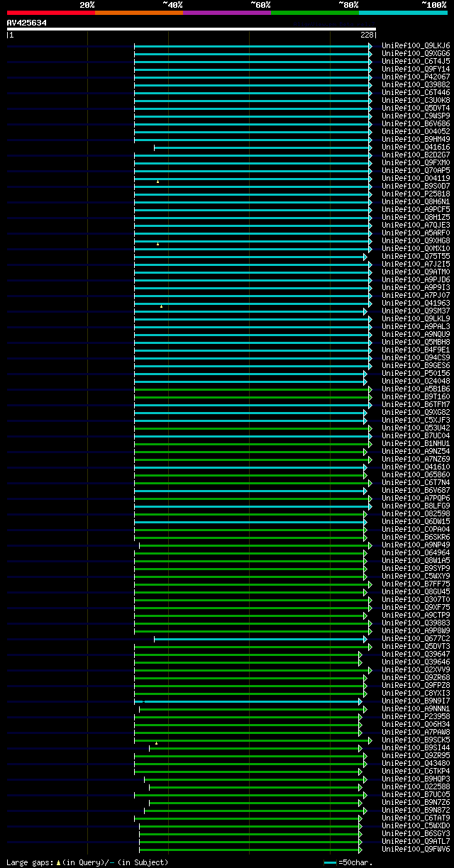
Task: Select the UniRef100_B6V686 label
Action: [416, 123]
